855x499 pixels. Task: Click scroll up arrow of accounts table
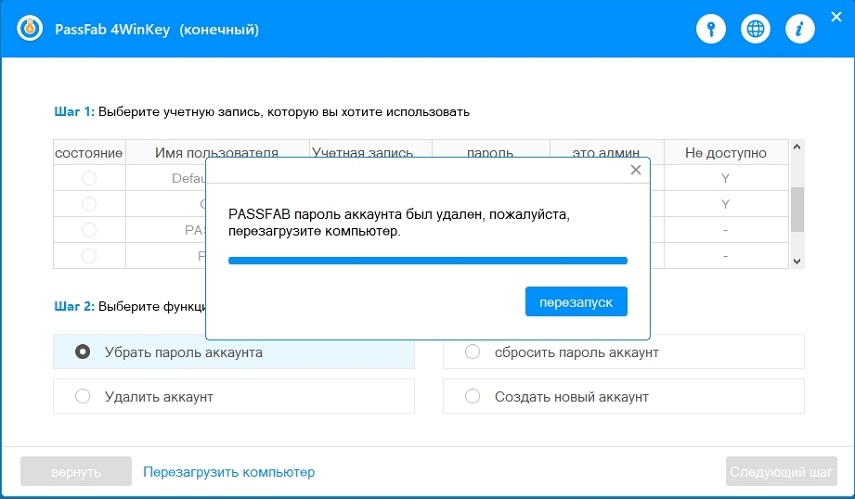pyautogui.click(x=797, y=147)
